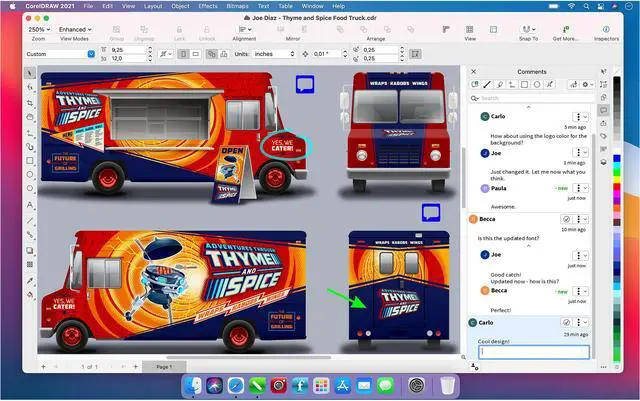This screenshot has width=640, height=401.
Task: Select the Text tool in the toolbox
Action: [30, 205]
